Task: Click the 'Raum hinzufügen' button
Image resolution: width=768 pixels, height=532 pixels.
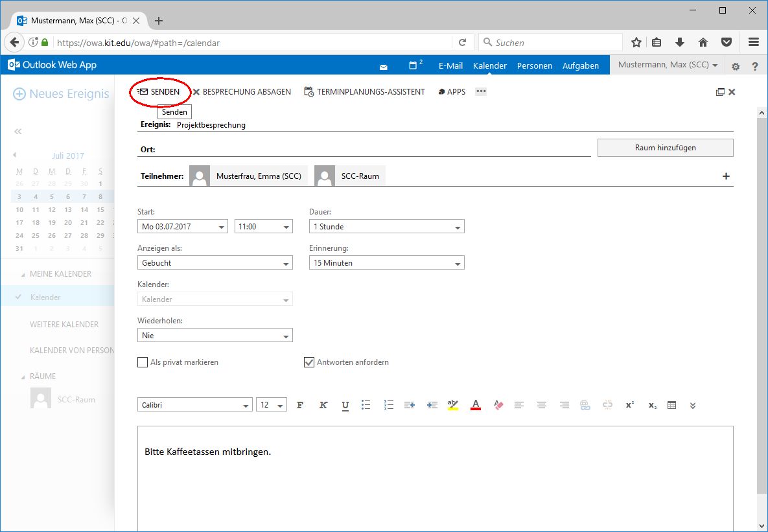Action: click(665, 148)
